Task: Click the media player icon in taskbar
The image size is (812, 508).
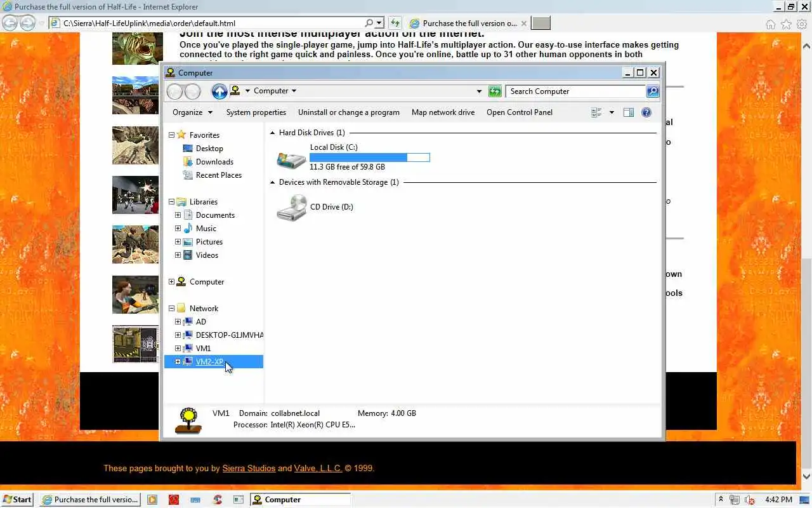Action: (x=152, y=500)
